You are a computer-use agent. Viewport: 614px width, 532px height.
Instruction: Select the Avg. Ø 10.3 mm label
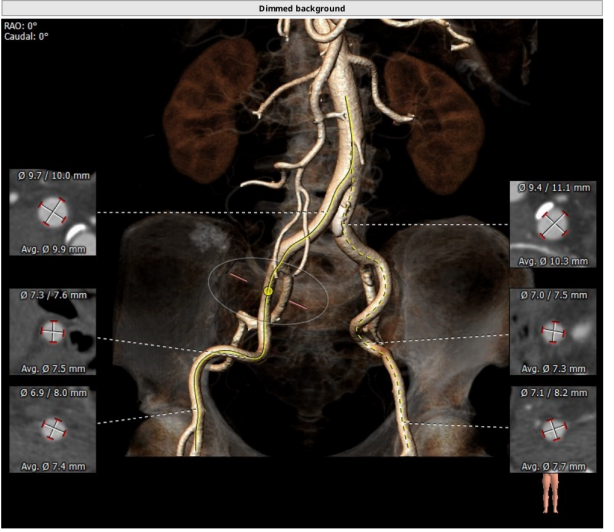coord(553,261)
